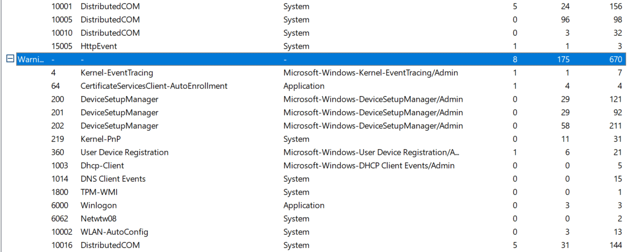Click the CertificateServicesClient-AutoEnrollment event row
Screen dimensions: 644x252
(x=154, y=86)
